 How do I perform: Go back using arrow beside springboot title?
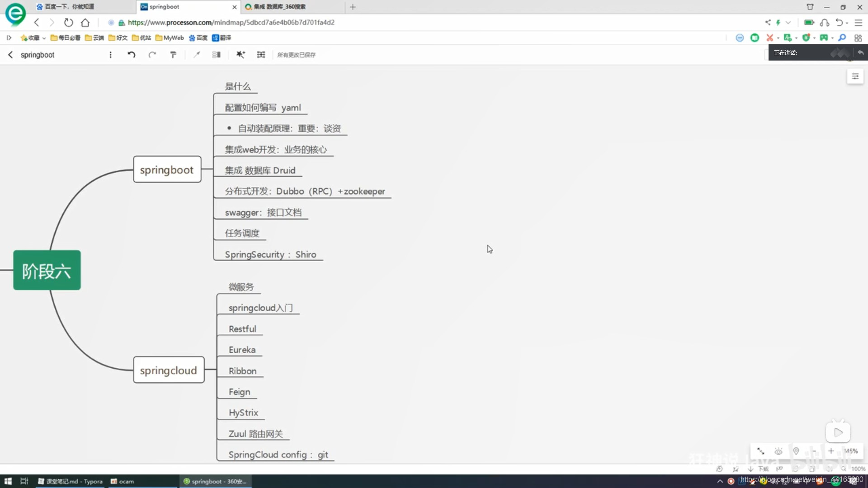(x=10, y=55)
